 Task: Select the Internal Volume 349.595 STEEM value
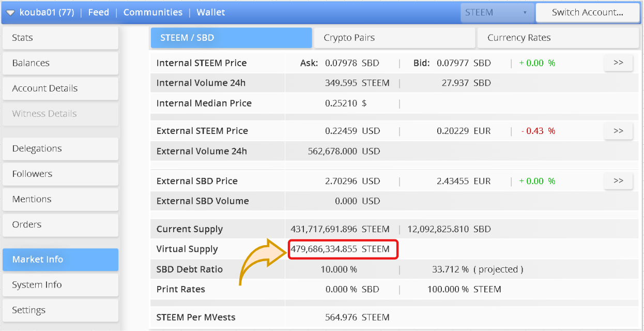point(357,83)
